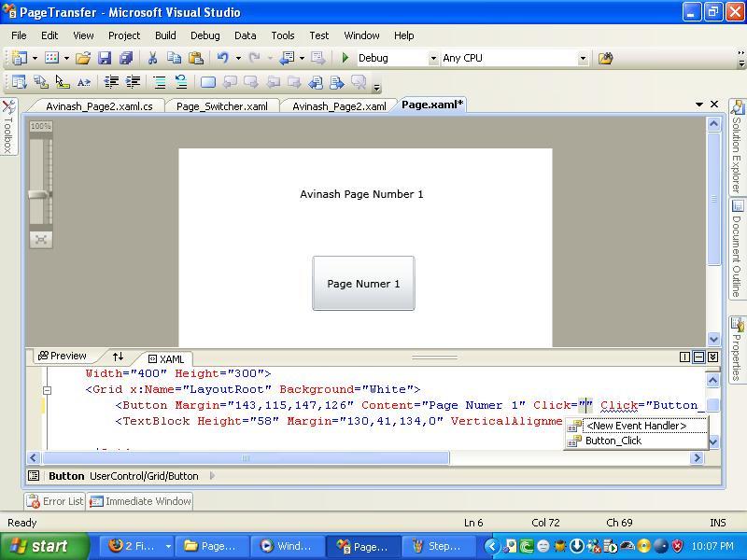This screenshot has height=560, width=747.
Task: Switch to Avinash_Page2.xaml.cs tab
Action: pyautogui.click(x=99, y=106)
